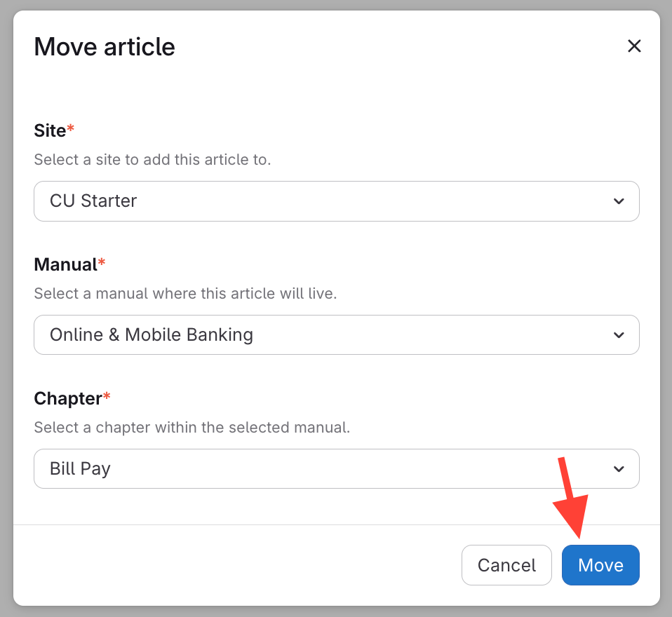
Task: Click the chevron arrow in Chapter field
Action: tap(619, 468)
